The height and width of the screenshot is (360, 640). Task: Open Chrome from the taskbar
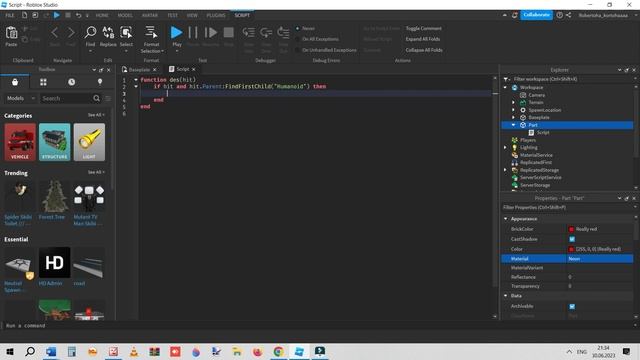click(x=278, y=351)
